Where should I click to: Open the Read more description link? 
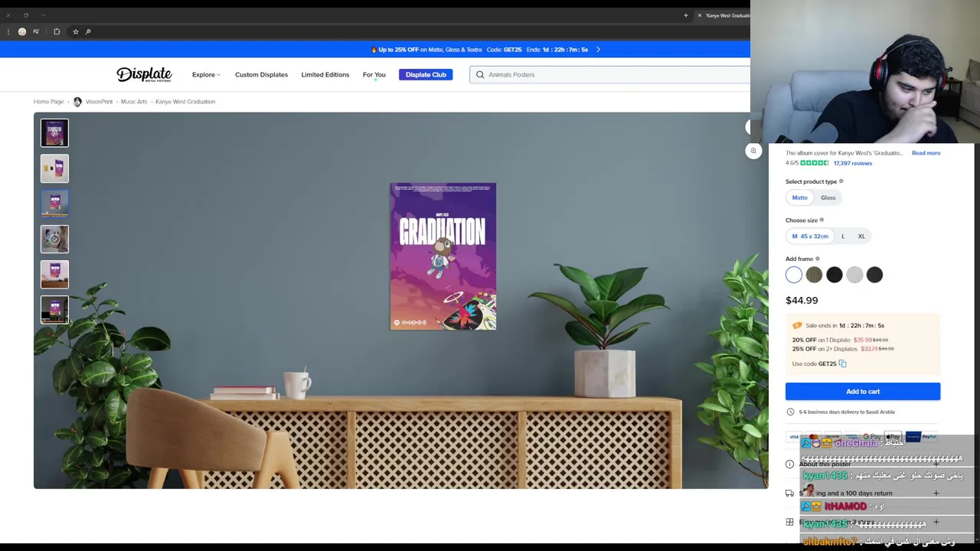(x=926, y=153)
